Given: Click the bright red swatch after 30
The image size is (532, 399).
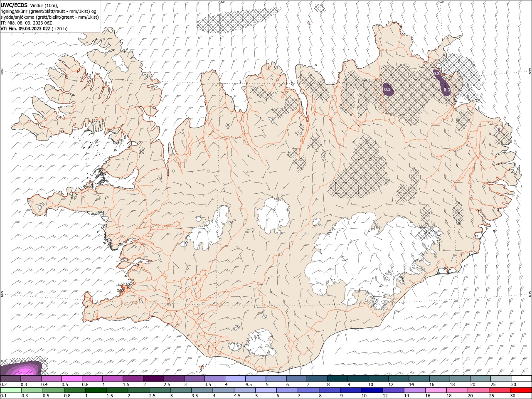Looking at the screenshot, I should (520, 390).
